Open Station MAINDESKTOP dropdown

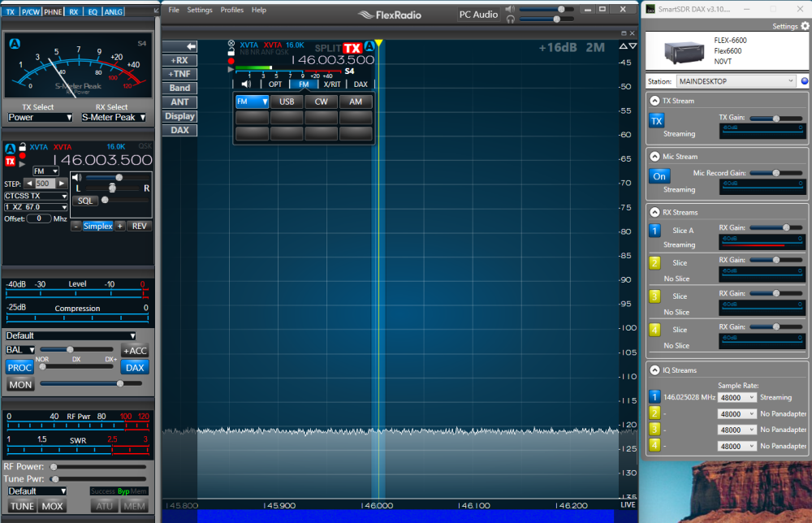pos(736,81)
